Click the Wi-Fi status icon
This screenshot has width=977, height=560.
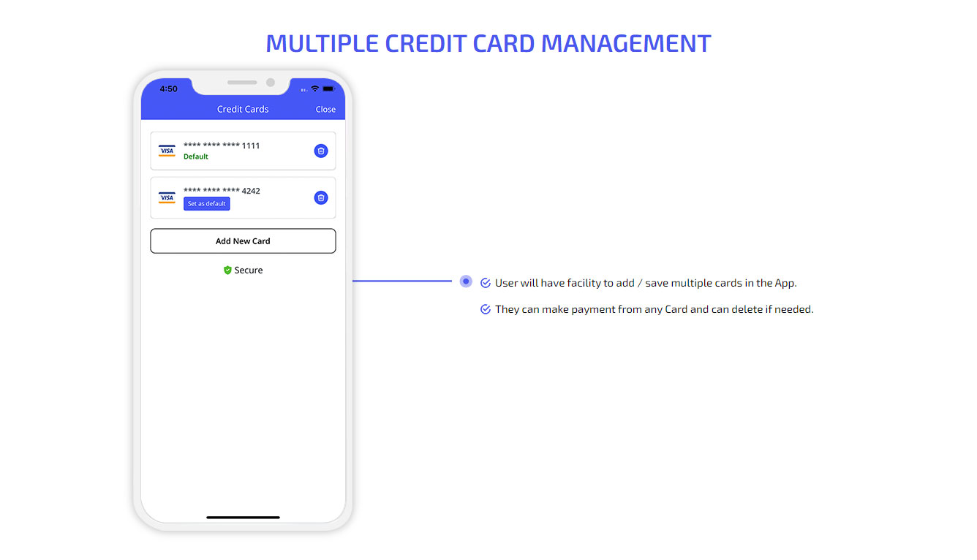(x=315, y=88)
